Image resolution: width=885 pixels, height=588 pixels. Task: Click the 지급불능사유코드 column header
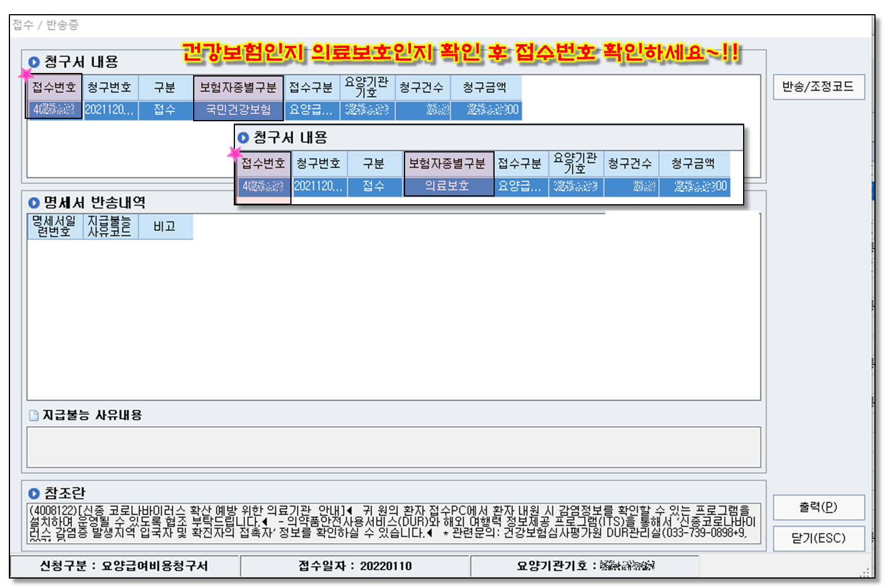pos(110,227)
